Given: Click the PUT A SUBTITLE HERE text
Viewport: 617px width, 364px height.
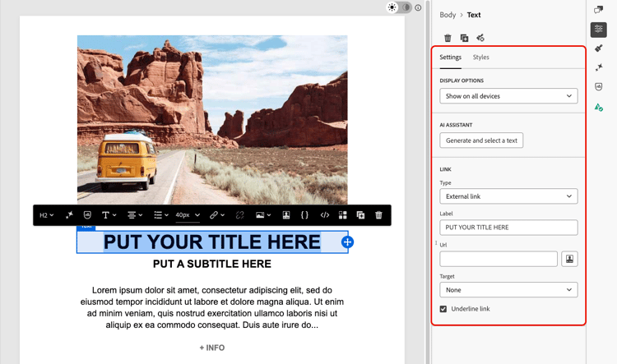Looking at the screenshot, I should 212,264.
